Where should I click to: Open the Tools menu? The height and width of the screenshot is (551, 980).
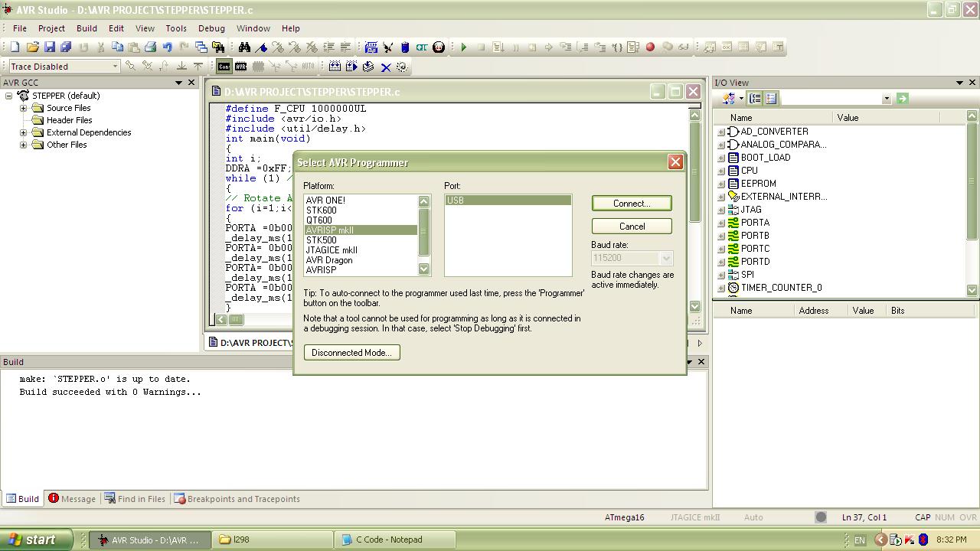[176, 28]
